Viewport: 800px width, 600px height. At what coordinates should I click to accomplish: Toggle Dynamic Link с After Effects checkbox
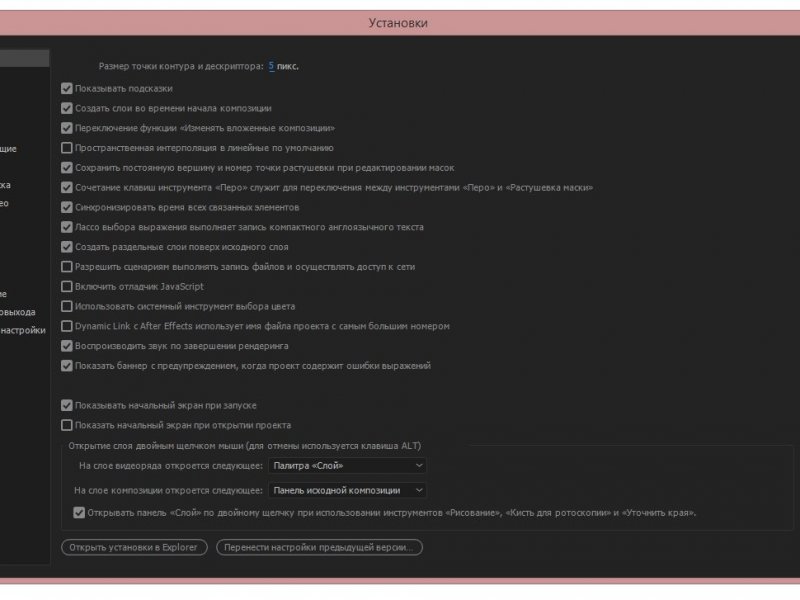tap(67, 326)
